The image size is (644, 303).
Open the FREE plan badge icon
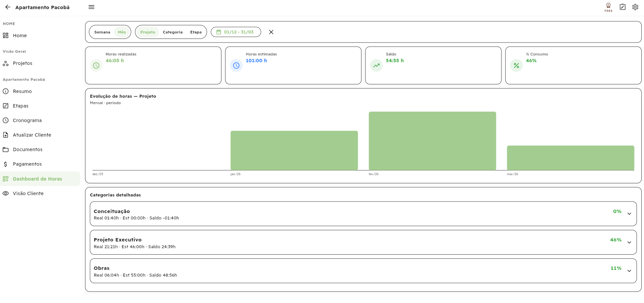coord(608,7)
